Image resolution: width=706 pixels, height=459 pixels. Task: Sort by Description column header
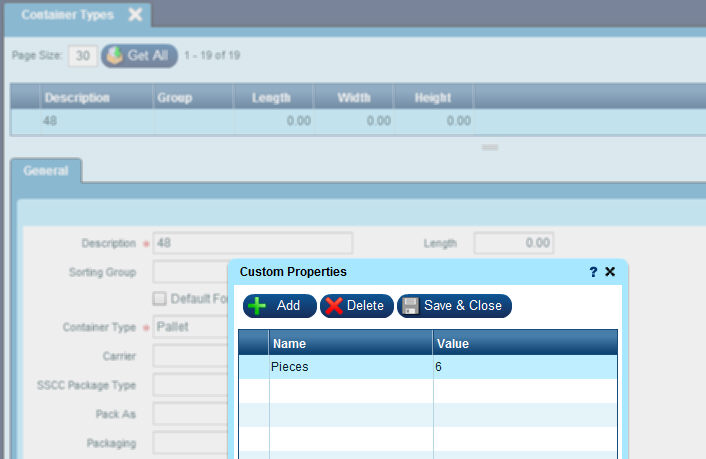[96, 97]
